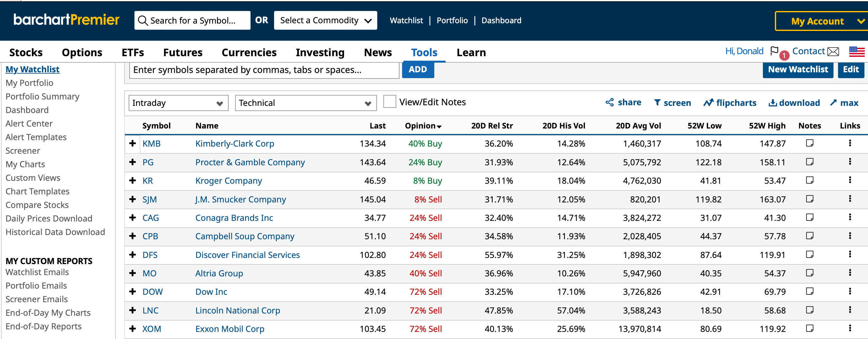Open links menu dots for CPB row
The width and height of the screenshot is (868, 339).
(850, 236)
